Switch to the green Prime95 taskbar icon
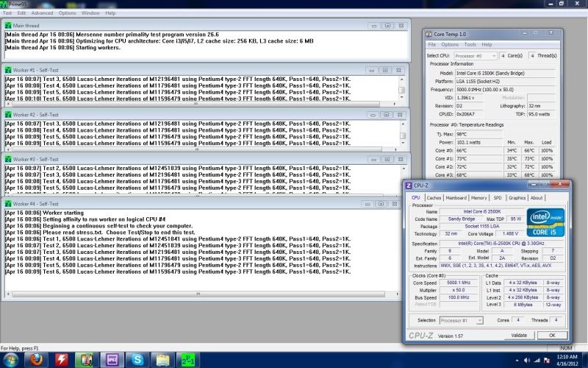This screenshot has width=588, height=368. coord(187,360)
